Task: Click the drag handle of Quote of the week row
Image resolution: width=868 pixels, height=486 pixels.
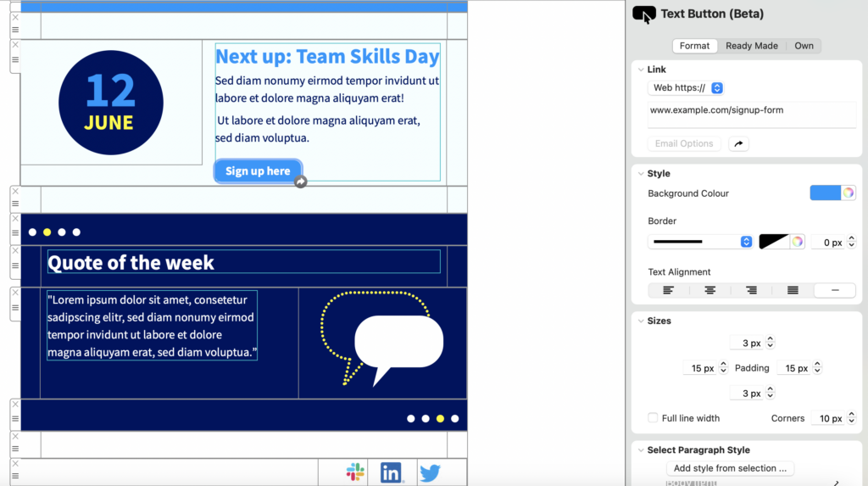Action: pyautogui.click(x=15, y=266)
